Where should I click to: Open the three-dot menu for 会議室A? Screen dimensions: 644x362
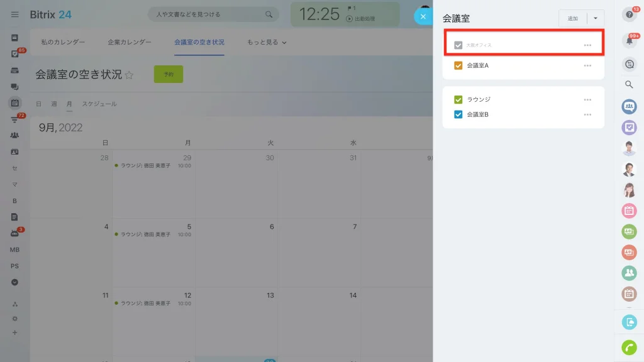(587, 65)
